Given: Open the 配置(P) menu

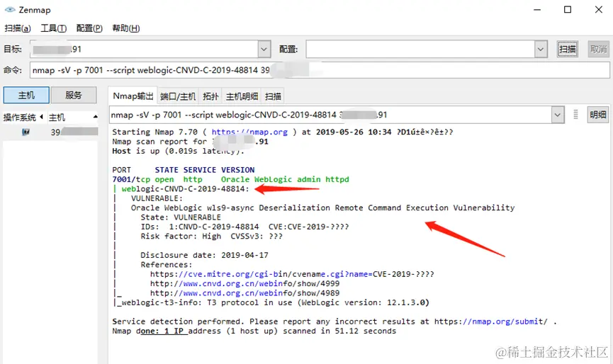Looking at the screenshot, I should click(89, 28).
